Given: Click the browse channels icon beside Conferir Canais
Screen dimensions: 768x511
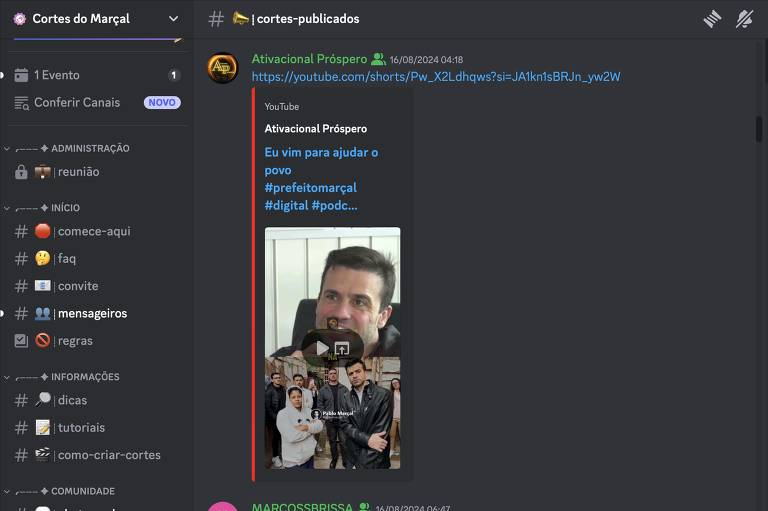Looking at the screenshot, I should 21,103.
